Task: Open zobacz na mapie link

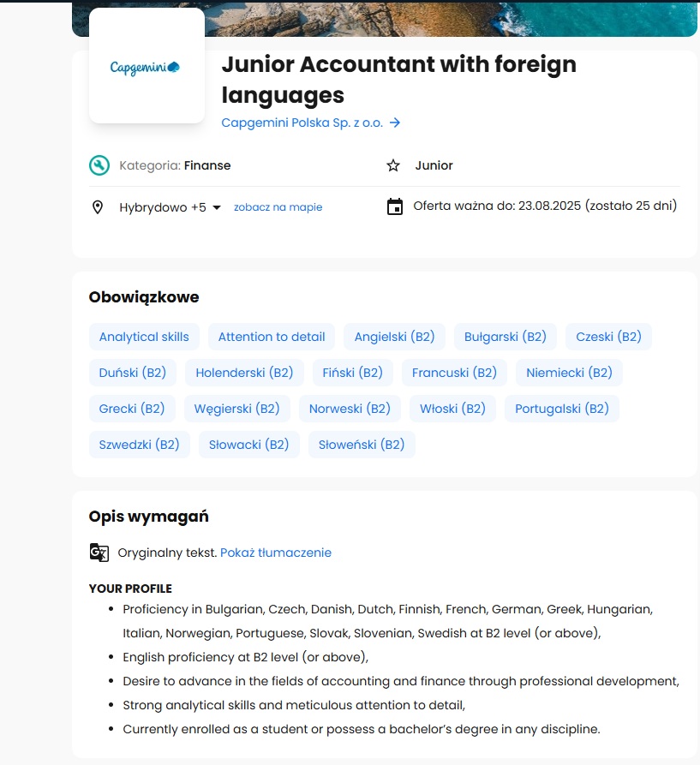Action: tap(278, 206)
